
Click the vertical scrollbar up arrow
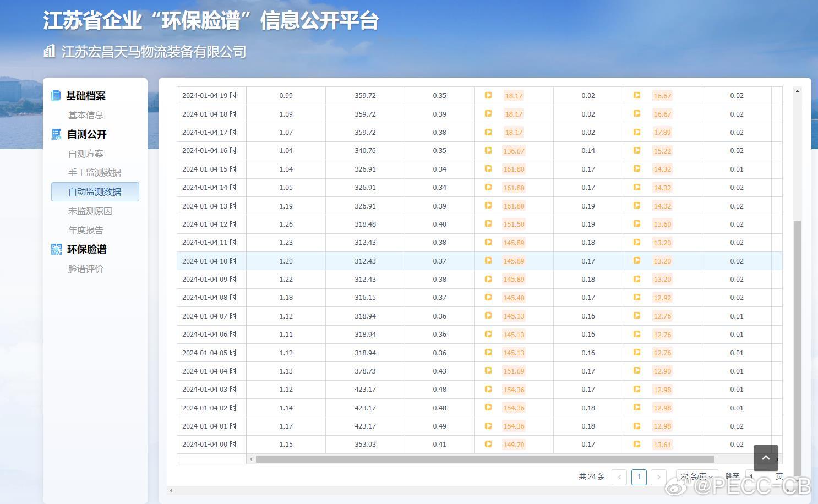tap(797, 91)
